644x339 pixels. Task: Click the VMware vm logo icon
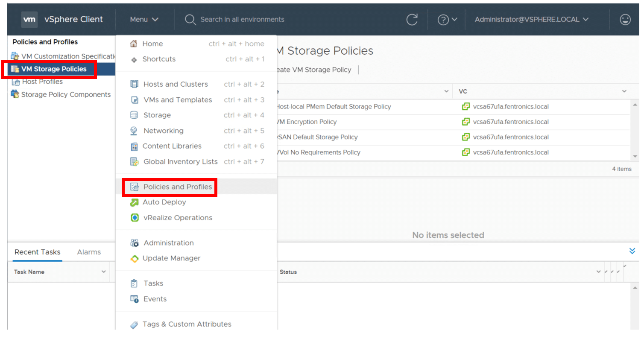point(29,20)
